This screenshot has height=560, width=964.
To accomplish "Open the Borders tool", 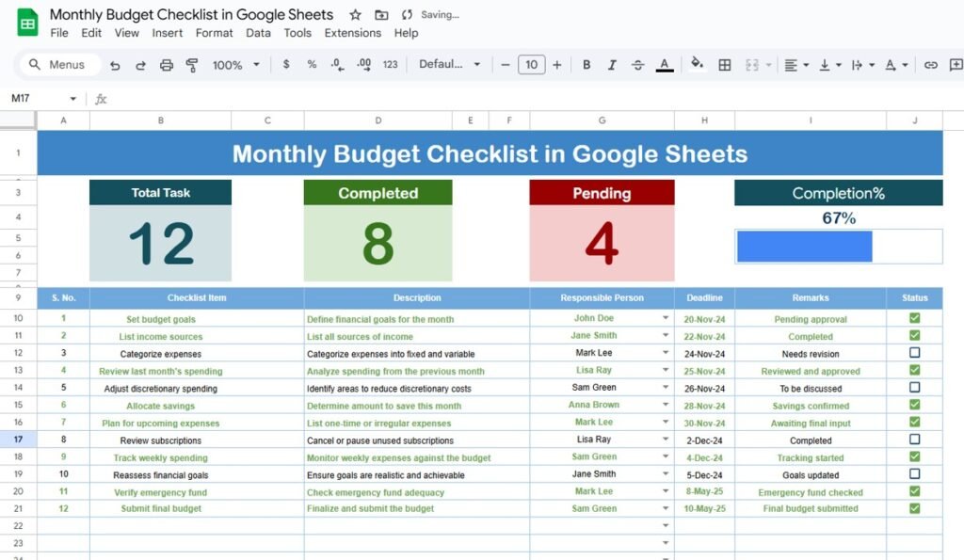I will point(725,65).
